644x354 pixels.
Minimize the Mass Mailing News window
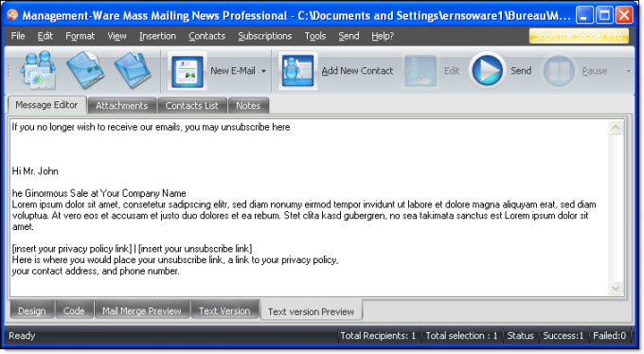click(x=584, y=15)
